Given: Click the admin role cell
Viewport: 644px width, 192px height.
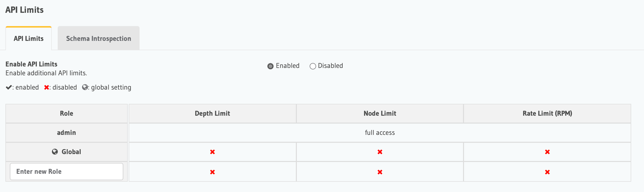Looking at the screenshot, I should click(x=66, y=133).
